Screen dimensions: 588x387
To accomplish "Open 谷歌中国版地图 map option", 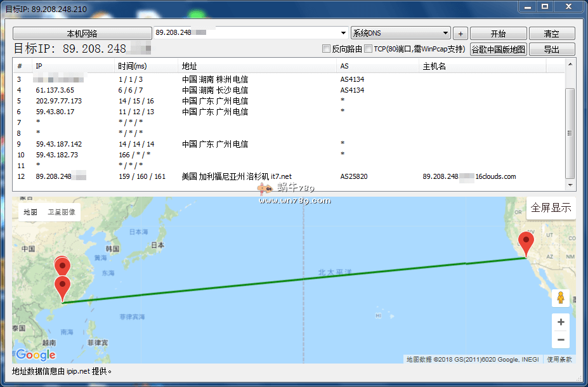I will [x=498, y=49].
